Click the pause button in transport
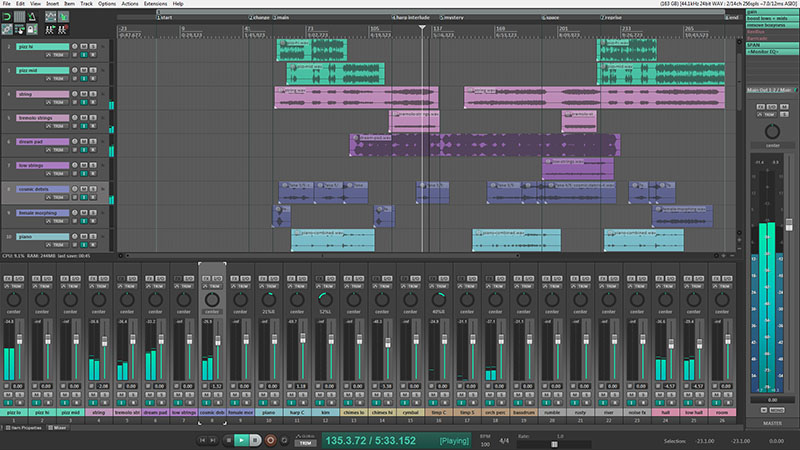Viewport: 800px width, 450px height. [256, 440]
